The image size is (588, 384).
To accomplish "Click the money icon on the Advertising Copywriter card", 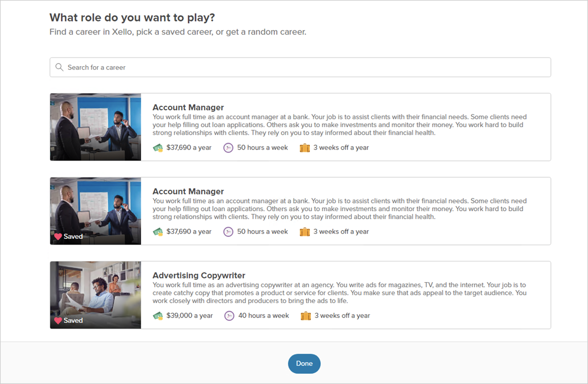I will click(x=158, y=316).
